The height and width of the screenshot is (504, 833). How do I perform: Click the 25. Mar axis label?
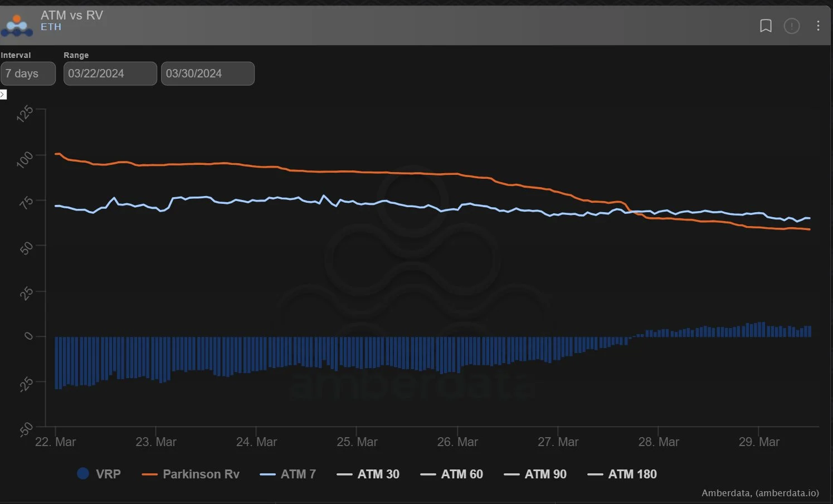357,442
